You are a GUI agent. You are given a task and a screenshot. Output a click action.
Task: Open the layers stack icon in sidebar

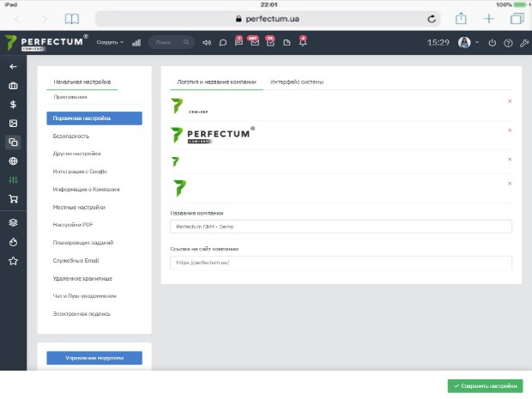click(13, 222)
